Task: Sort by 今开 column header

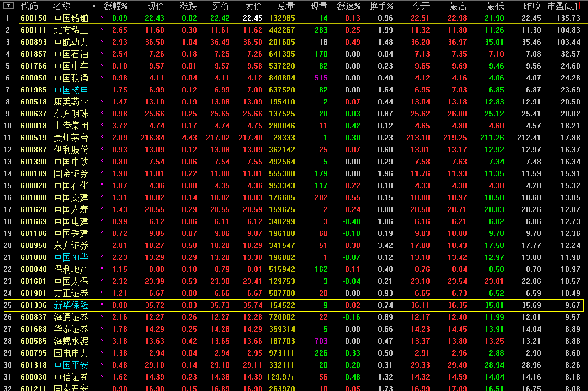Action: click(421, 6)
